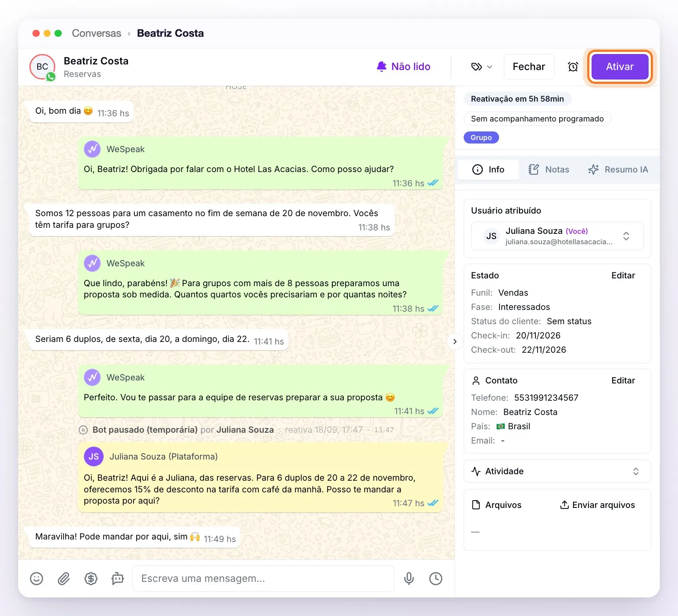Viewport: 678px width, 616px height.
Task: Open the alarm reminder icon
Action: pyautogui.click(x=573, y=67)
